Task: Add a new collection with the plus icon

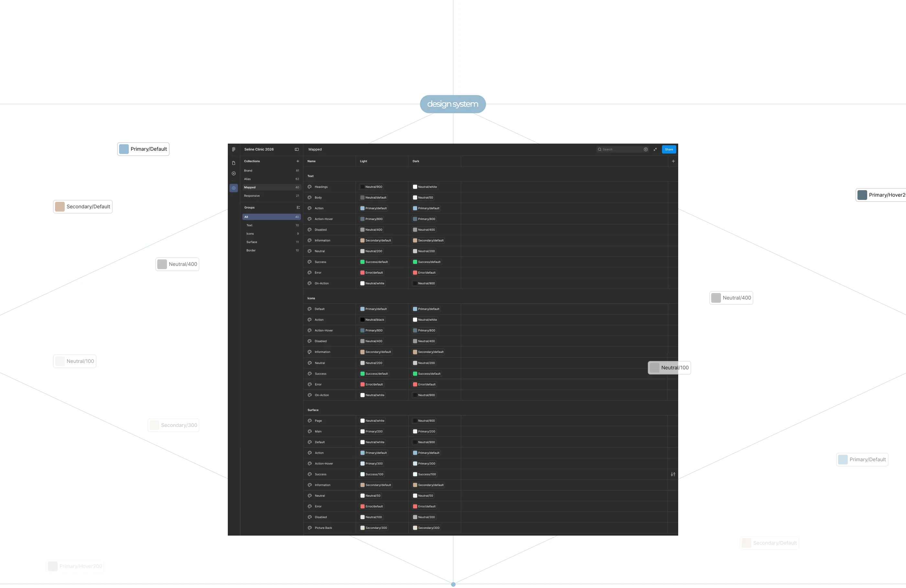Action: [x=298, y=161]
